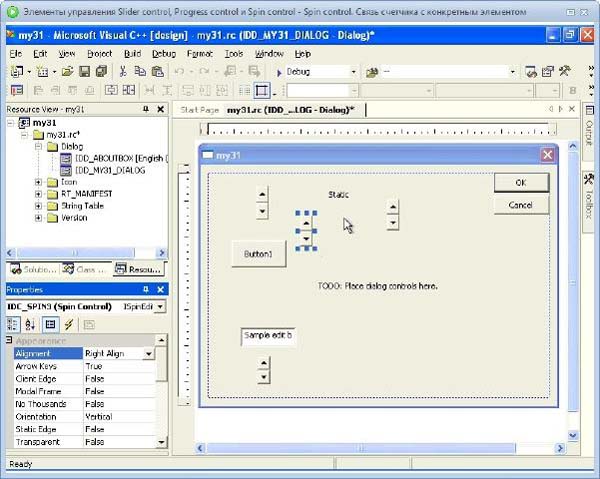The height and width of the screenshot is (479, 600).
Task: Pin the Resource View panel
Action: 146,108
